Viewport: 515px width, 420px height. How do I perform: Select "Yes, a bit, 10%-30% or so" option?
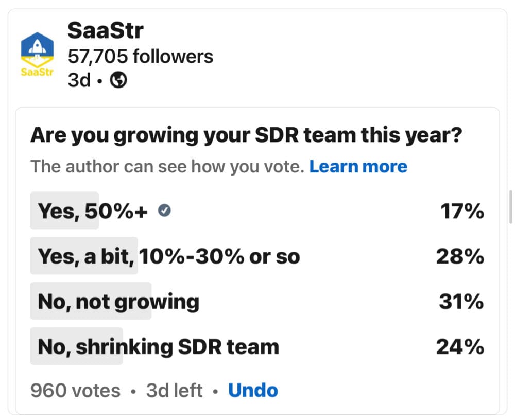coord(168,256)
